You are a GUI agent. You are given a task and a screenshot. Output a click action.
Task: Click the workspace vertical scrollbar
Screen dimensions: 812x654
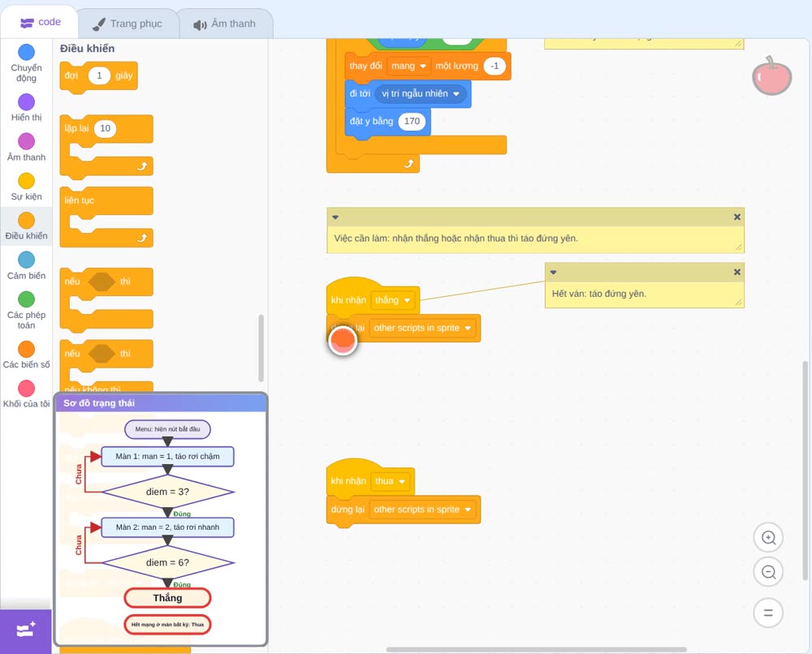(806, 471)
